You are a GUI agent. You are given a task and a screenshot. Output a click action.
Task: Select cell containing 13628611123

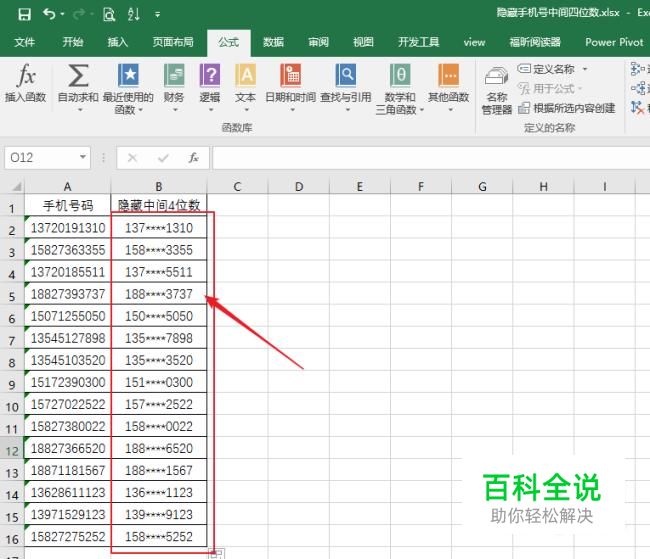click(68, 492)
